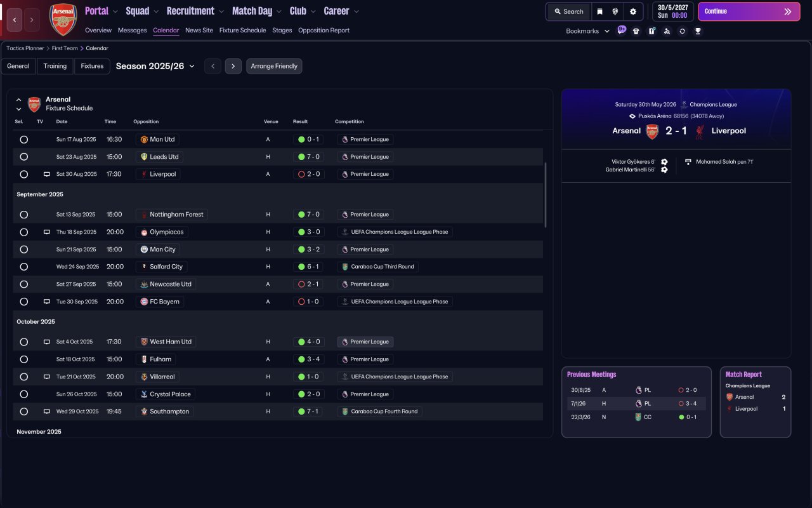The width and height of the screenshot is (812, 508).
Task: Click the Arsenal team switcher up arrow
Action: point(18,100)
